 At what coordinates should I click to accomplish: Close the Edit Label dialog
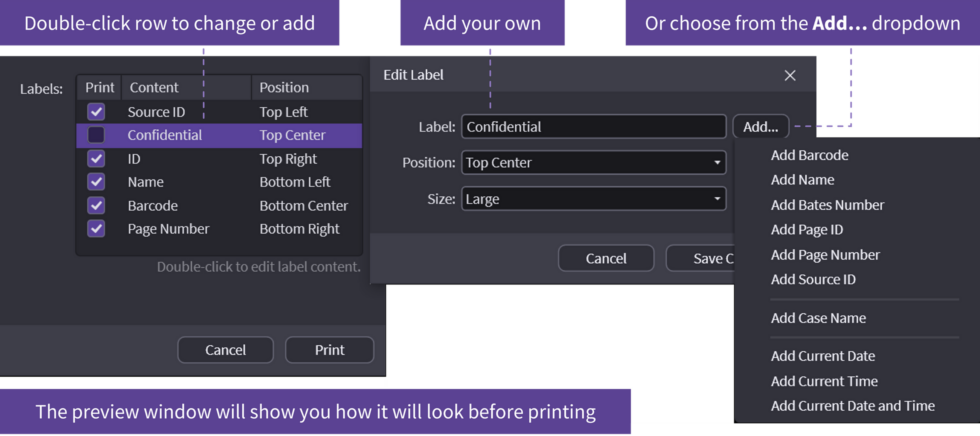pyautogui.click(x=790, y=75)
